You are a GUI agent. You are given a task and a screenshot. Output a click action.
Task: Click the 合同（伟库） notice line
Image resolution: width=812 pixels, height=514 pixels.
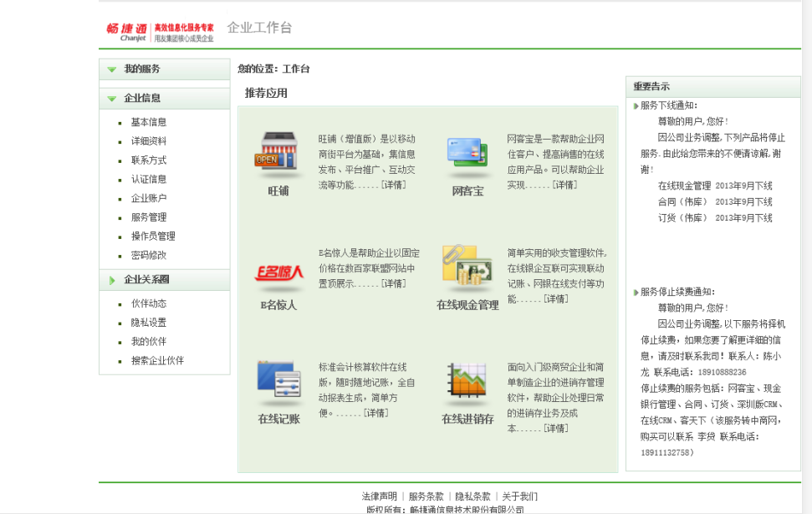(715, 202)
